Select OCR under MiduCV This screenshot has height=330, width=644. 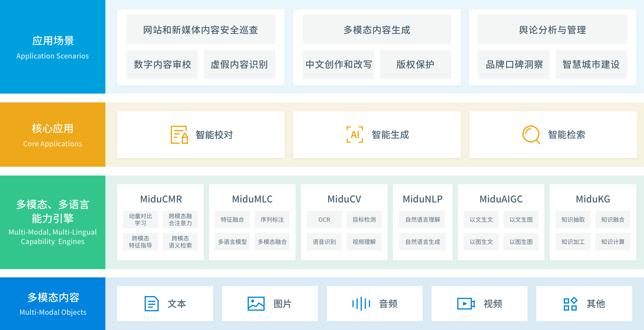[x=324, y=219]
